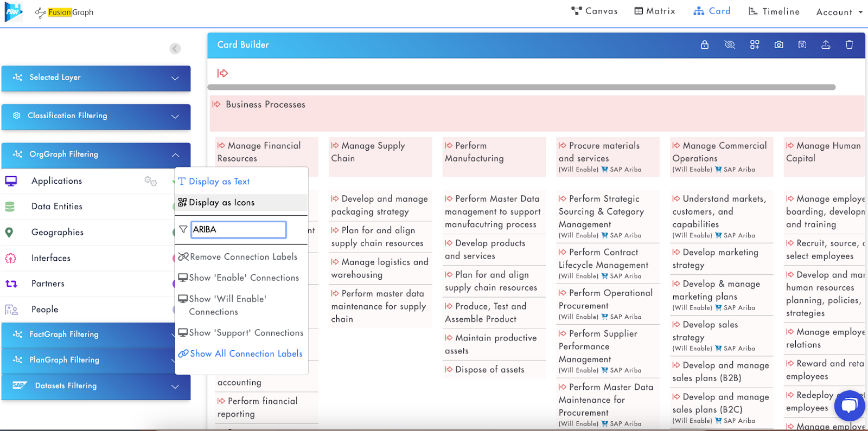Select the Geographies filter row
868x431 pixels.
pos(88,233)
